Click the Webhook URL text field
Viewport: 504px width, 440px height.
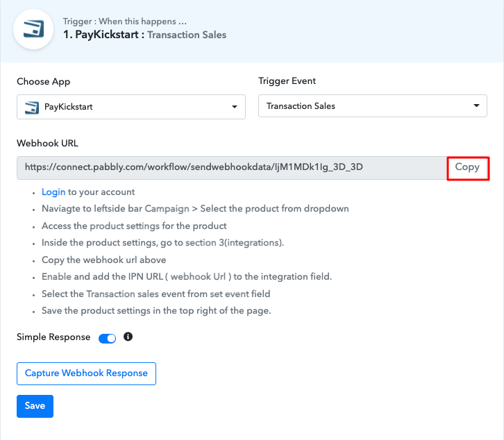pyautogui.click(x=232, y=168)
